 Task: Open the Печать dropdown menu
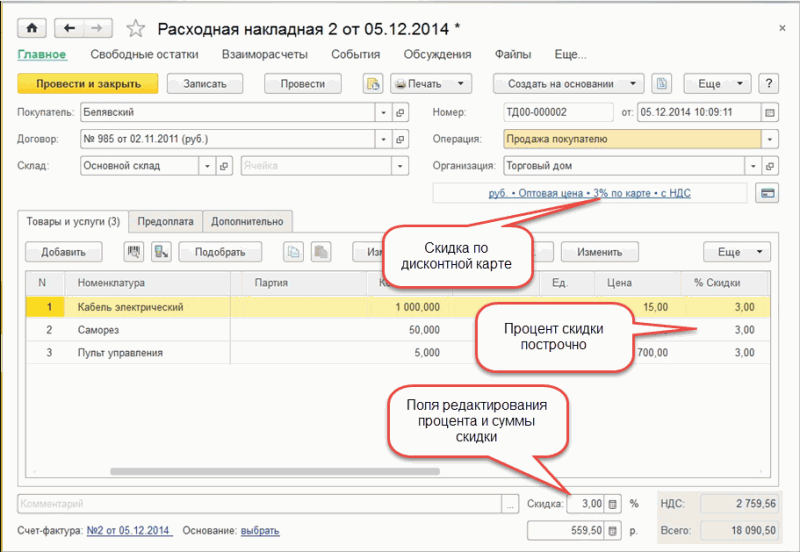pos(431,84)
